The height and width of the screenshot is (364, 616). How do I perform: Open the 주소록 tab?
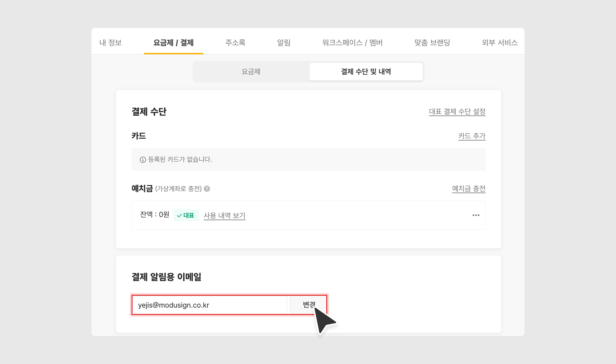tap(235, 42)
